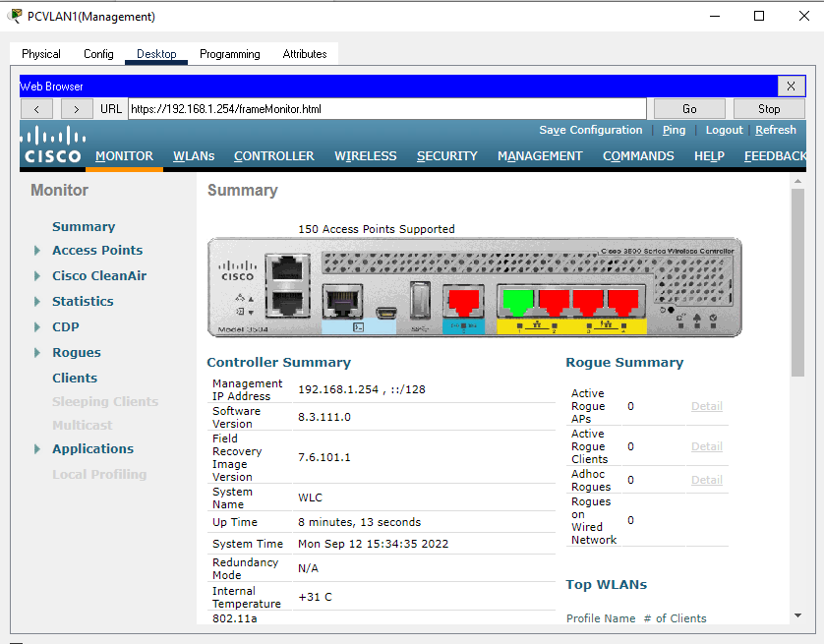Open the Programming tab
The image size is (824, 644).
click(x=230, y=54)
